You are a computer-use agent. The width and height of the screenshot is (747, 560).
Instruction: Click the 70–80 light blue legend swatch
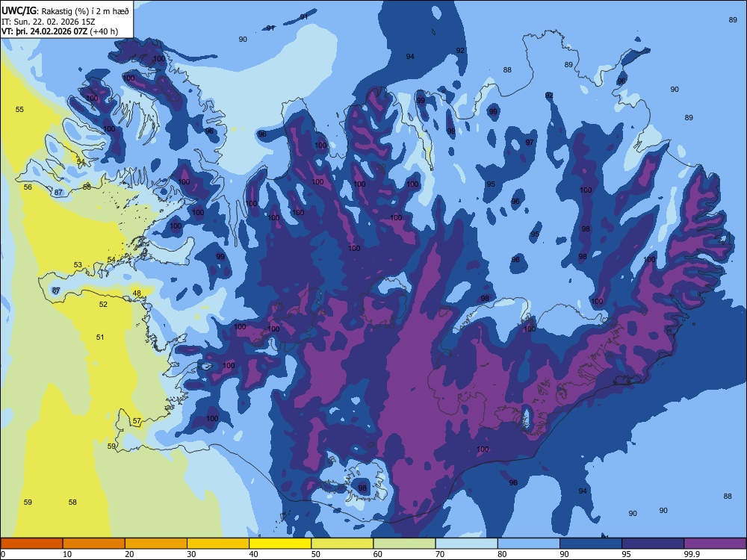(467, 544)
